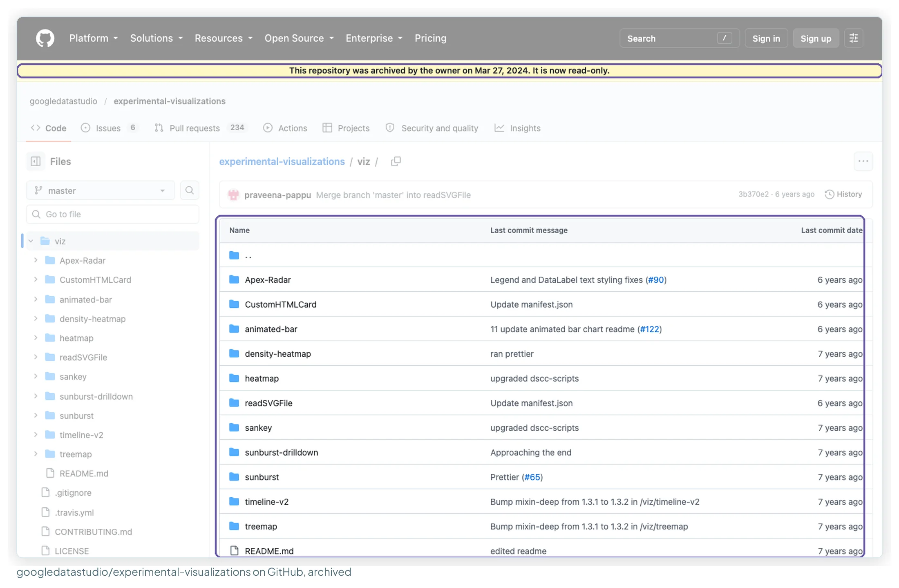Screen dimensions: 899x588
Task: Open appearance settings icon next to Sign up
Action: pos(854,38)
